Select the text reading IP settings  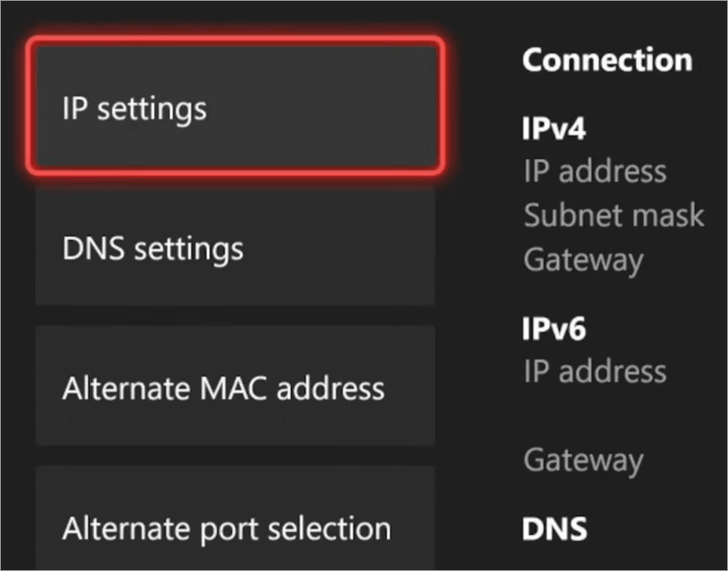coord(133,108)
